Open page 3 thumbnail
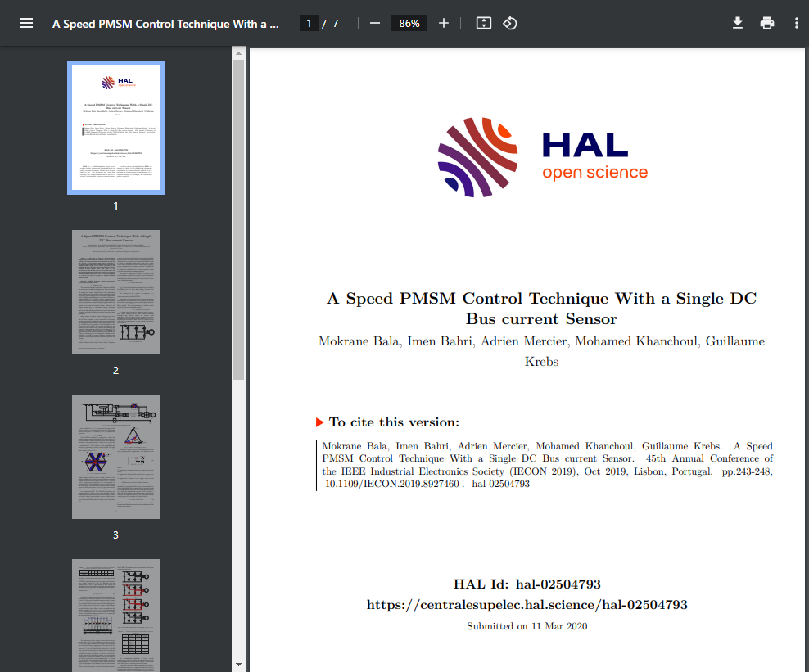Screen dimensions: 809x672 [116, 457]
